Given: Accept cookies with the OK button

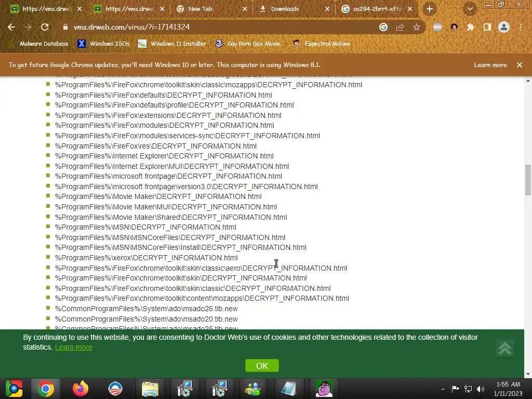Looking at the screenshot, I should [262, 366].
